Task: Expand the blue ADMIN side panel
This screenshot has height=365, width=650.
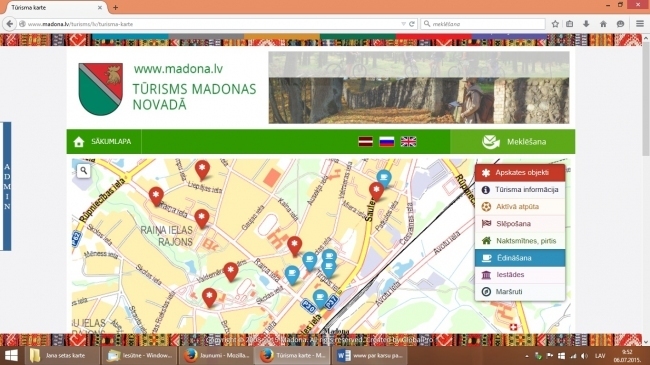Action: tap(7, 186)
